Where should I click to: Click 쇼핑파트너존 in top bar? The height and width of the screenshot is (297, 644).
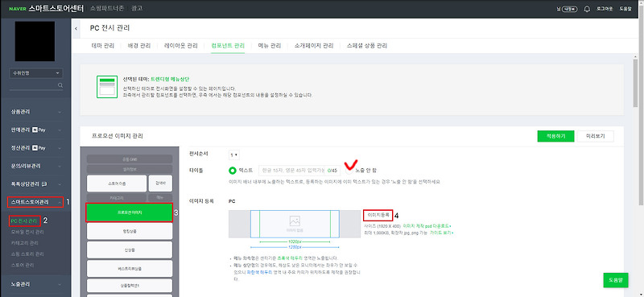[108, 8]
